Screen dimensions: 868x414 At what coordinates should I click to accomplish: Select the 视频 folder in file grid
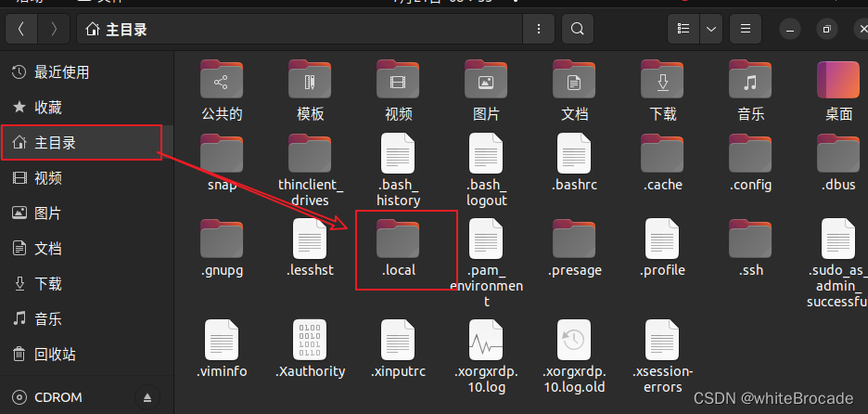398,79
